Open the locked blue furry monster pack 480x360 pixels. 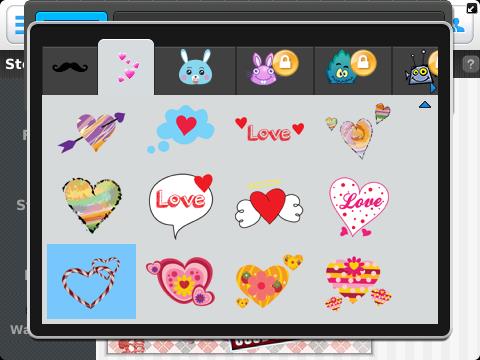pyautogui.click(x=353, y=71)
